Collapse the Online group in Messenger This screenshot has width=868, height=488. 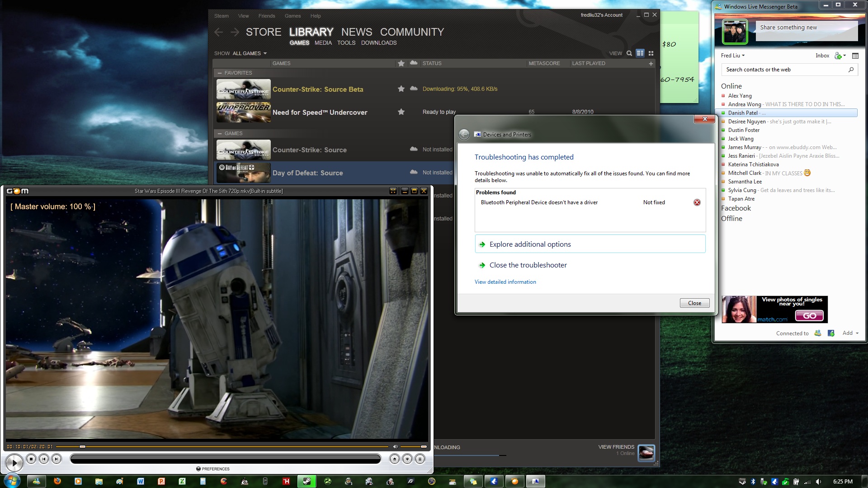tap(731, 86)
